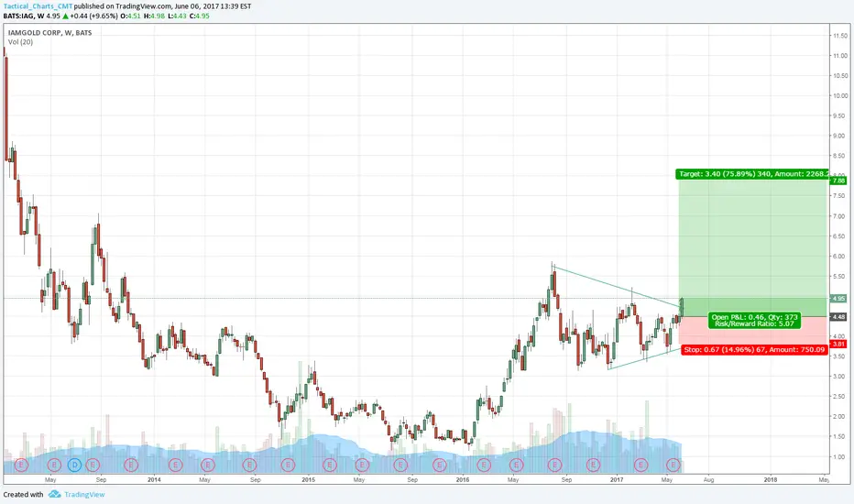Select the red Stop 0.67 label
This screenshot has width=854, height=504.
[x=754, y=349]
